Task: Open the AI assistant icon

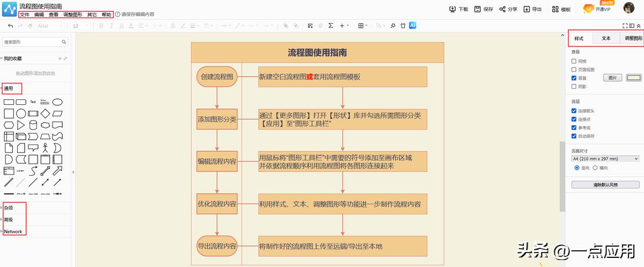Action: [x=413, y=25]
